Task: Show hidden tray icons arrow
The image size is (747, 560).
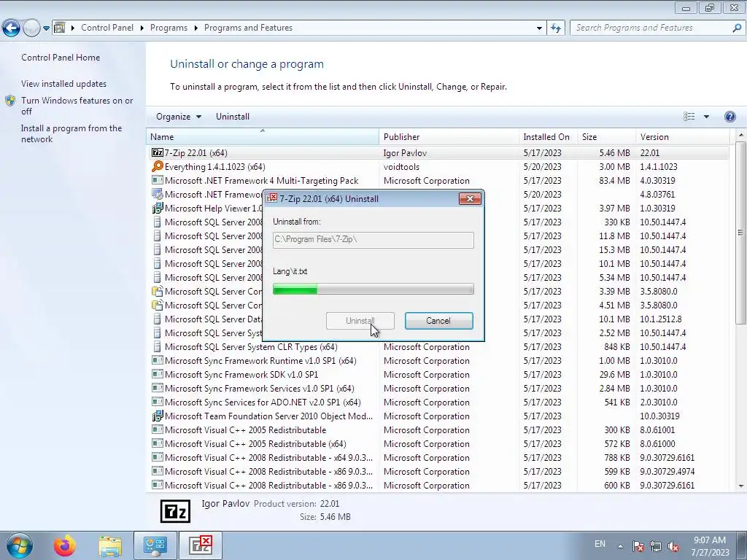Action: point(620,546)
